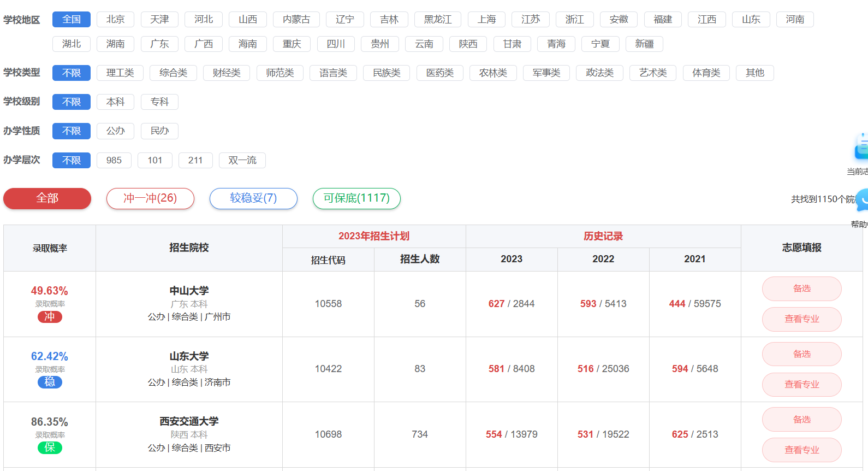Filter by 双一流 tier

pyautogui.click(x=242, y=160)
